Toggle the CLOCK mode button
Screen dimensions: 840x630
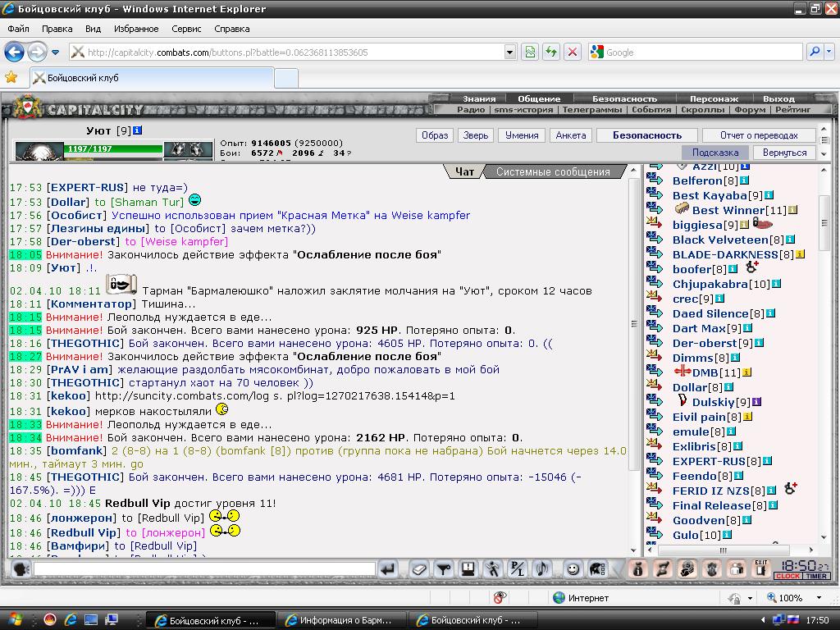(787, 576)
